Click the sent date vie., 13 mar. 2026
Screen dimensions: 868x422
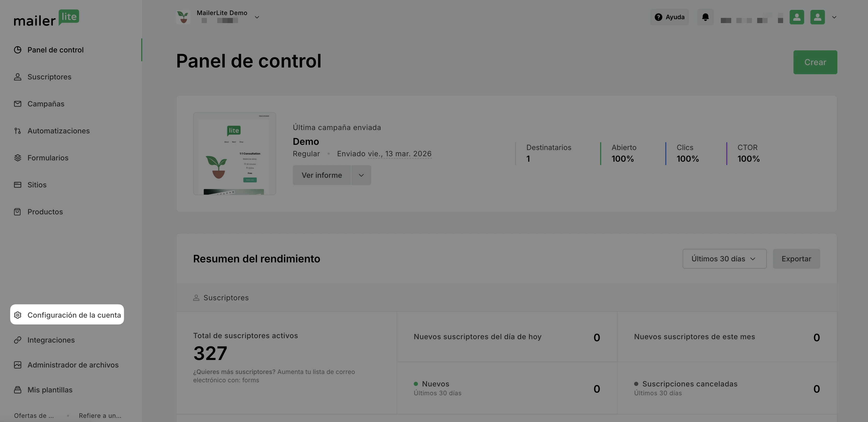pyautogui.click(x=400, y=154)
